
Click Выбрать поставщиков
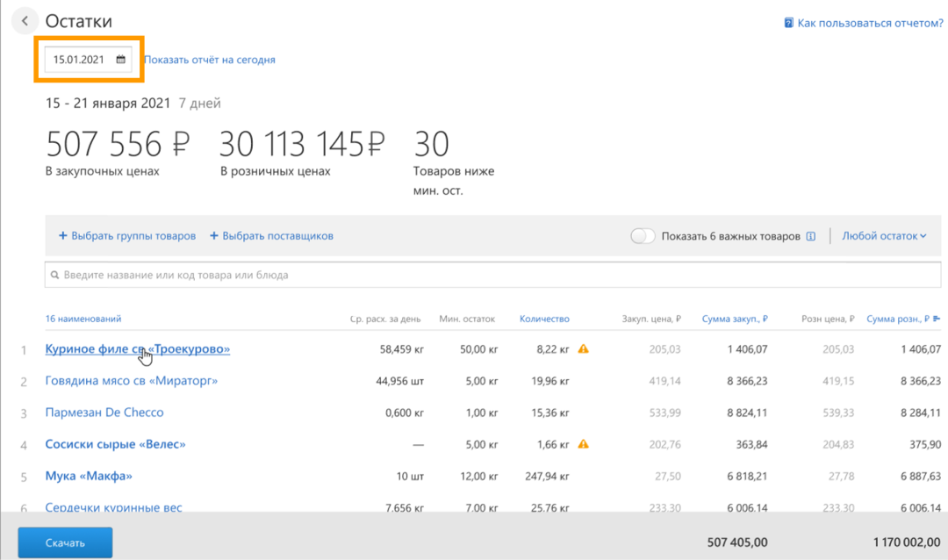(x=271, y=236)
